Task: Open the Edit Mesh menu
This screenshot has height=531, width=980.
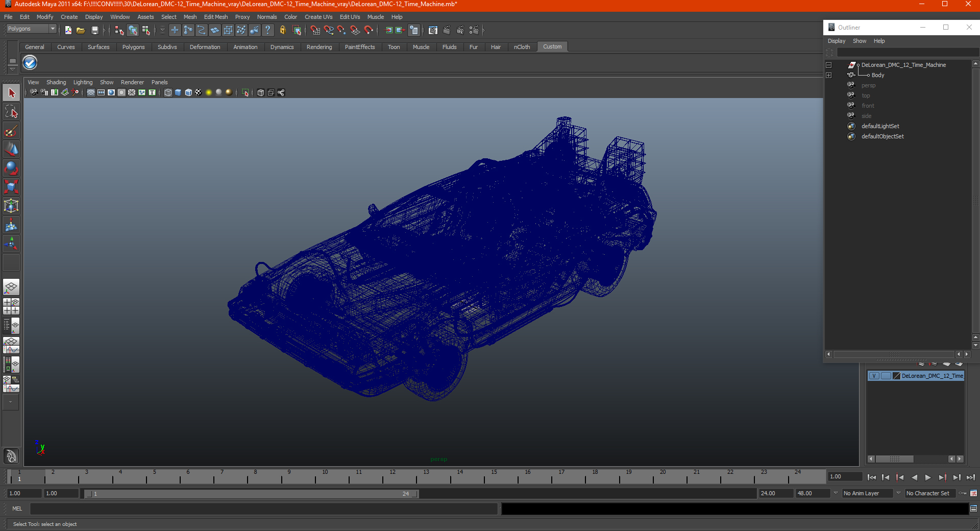Action: coord(216,17)
